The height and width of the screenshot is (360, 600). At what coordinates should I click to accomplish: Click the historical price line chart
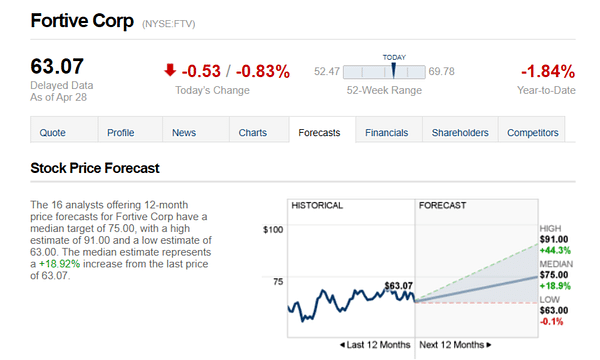pos(351,304)
